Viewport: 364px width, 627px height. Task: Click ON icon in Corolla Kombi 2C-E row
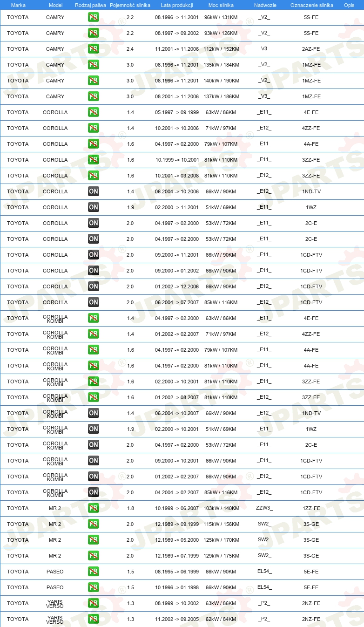[93, 445]
